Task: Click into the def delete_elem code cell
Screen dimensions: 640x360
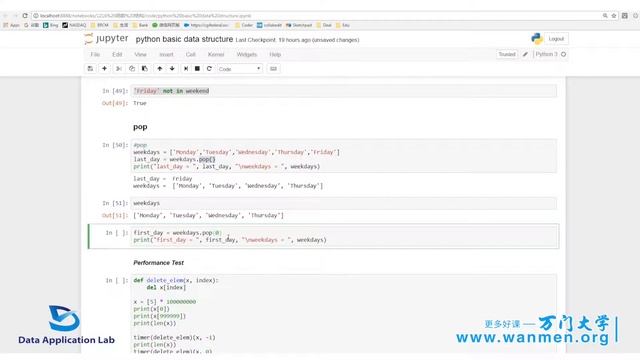Action: coord(344,313)
